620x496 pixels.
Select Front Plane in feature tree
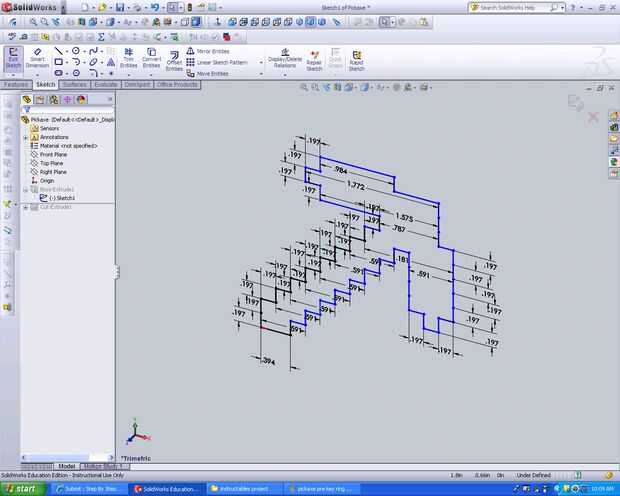[53, 155]
